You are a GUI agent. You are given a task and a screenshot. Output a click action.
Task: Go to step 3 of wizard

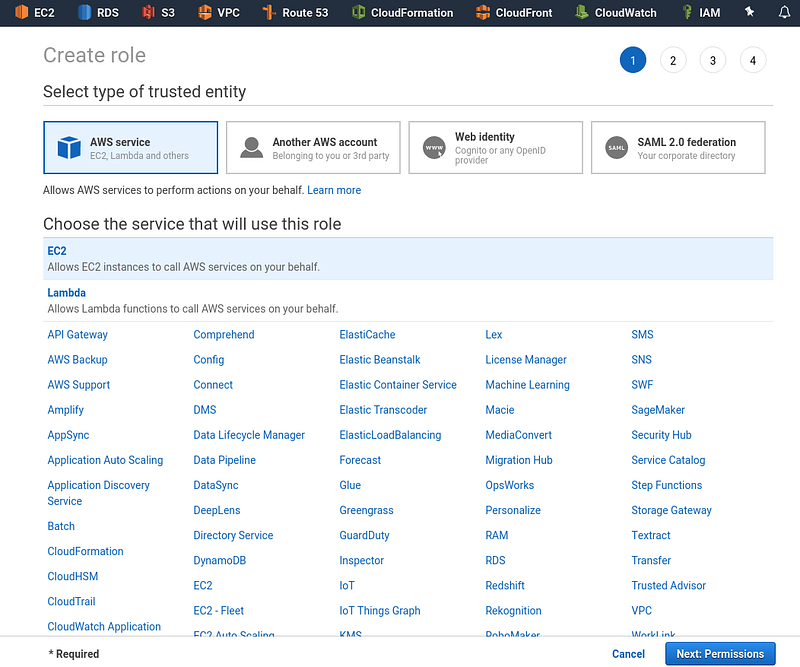pos(713,60)
